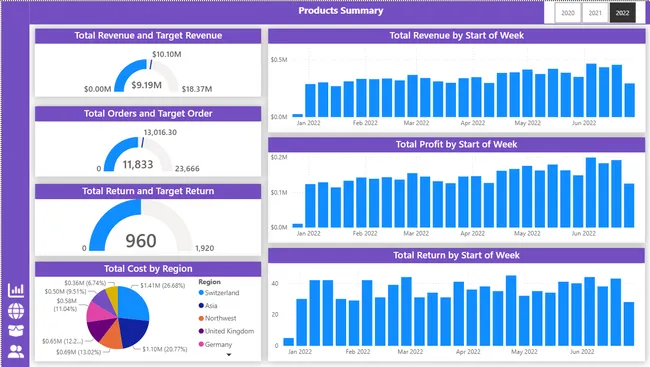Viewport: 650px width, 367px height.
Task: Click Jun 2022 label in revenue chart
Action: coord(584,123)
